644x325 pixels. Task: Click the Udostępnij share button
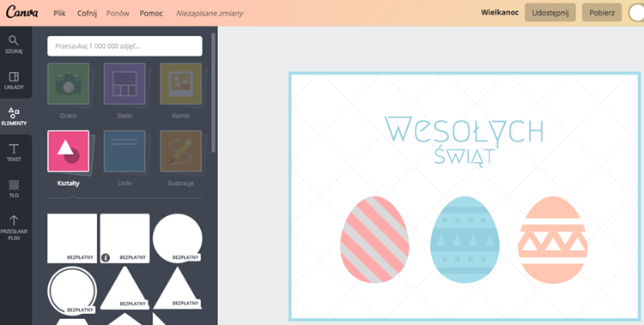tap(550, 13)
